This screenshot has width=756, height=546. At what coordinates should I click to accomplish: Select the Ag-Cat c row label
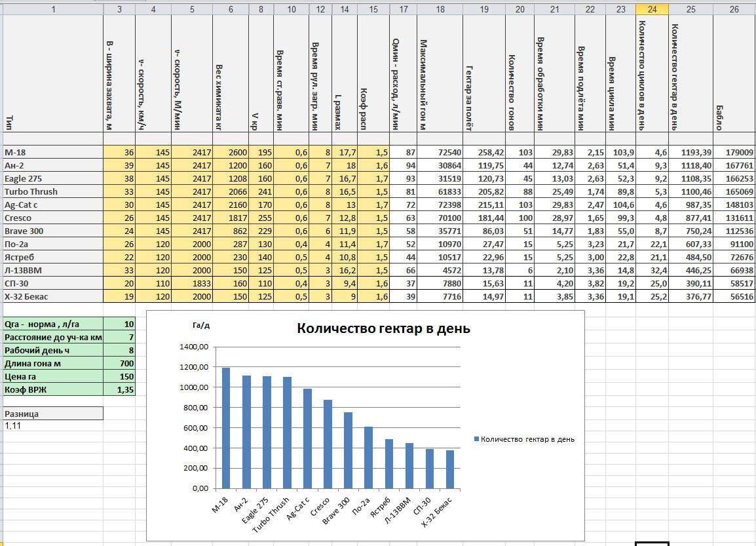click(53, 205)
